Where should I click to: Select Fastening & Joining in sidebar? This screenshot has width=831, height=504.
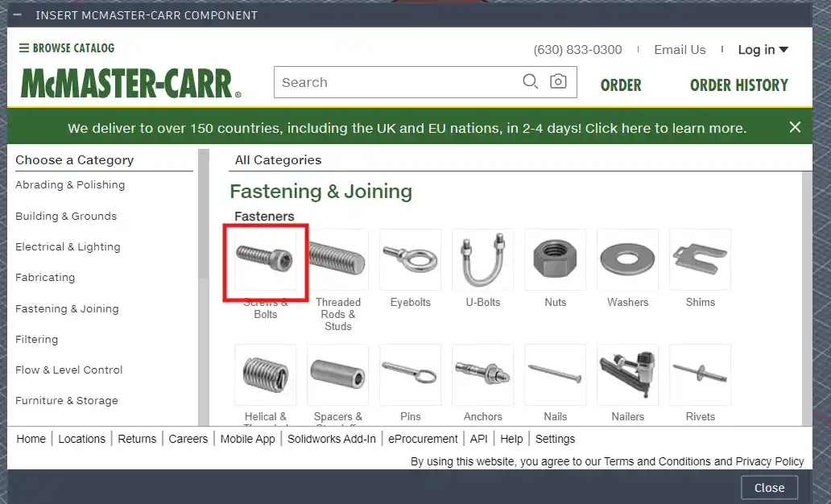pyautogui.click(x=67, y=309)
